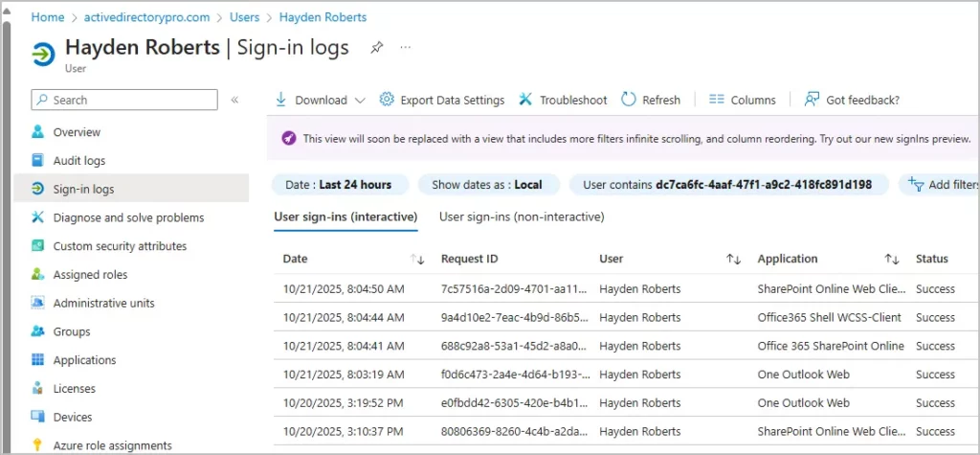
Task: Pin the Sign-in logs page
Action: (x=376, y=48)
